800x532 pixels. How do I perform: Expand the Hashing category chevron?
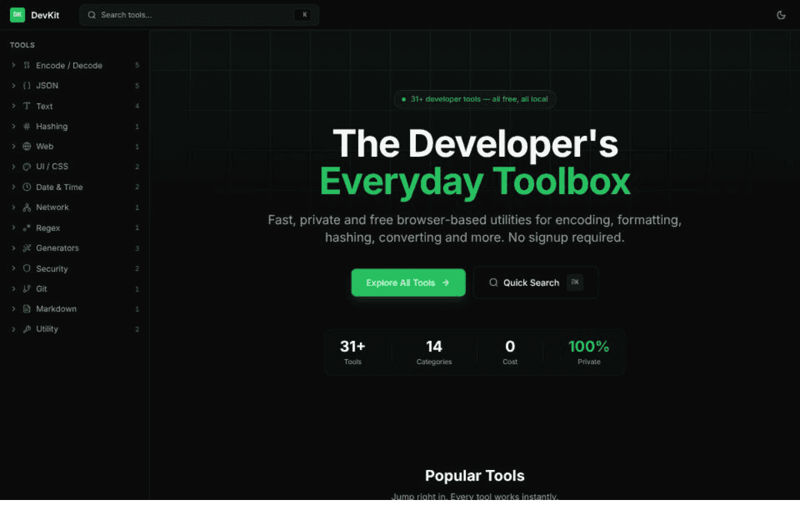[x=13, y=126]
